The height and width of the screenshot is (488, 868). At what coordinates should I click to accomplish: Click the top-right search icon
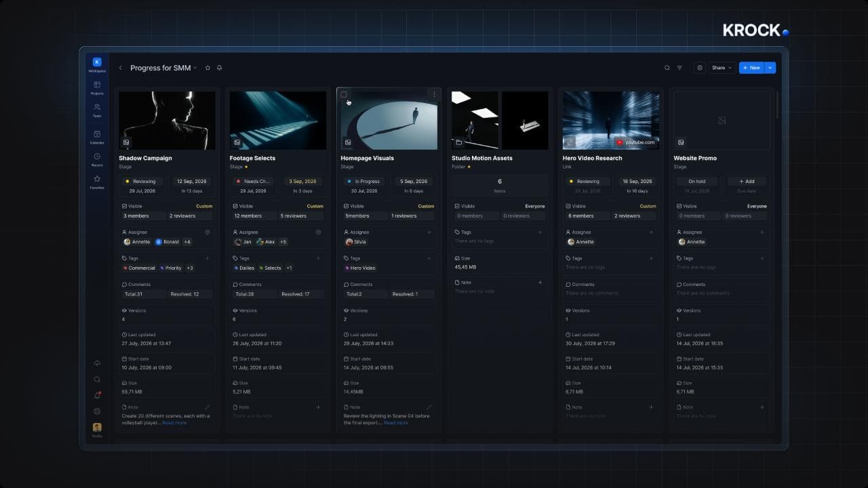(667, 68)
